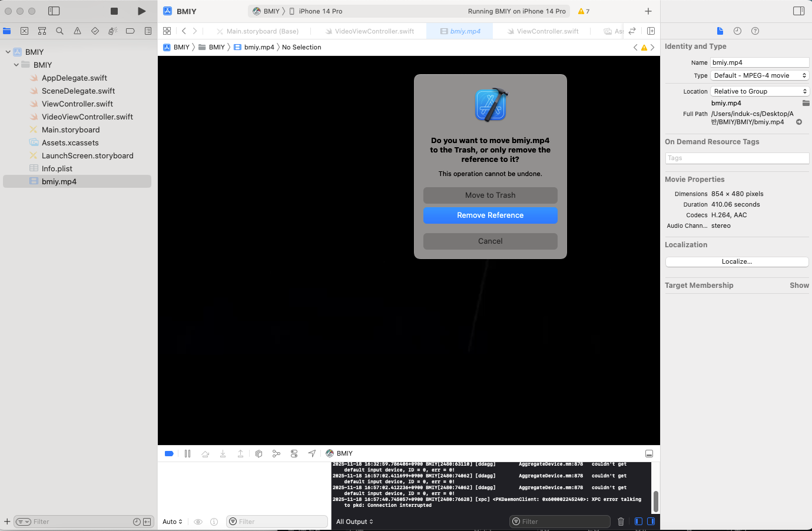Toggle the right inspector panel
The image size is (812, 531).
[x=798, y=11]
